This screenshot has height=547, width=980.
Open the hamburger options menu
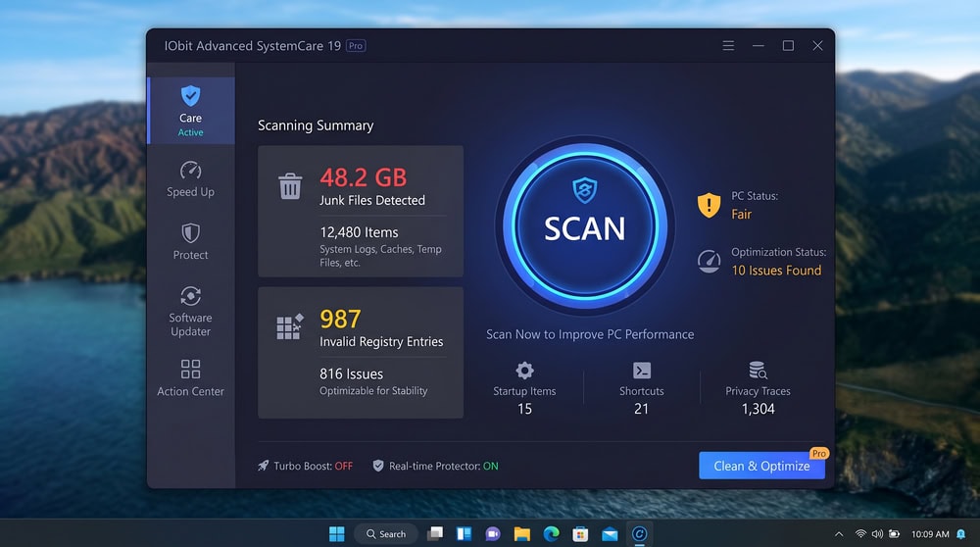(x=728, y=46)
